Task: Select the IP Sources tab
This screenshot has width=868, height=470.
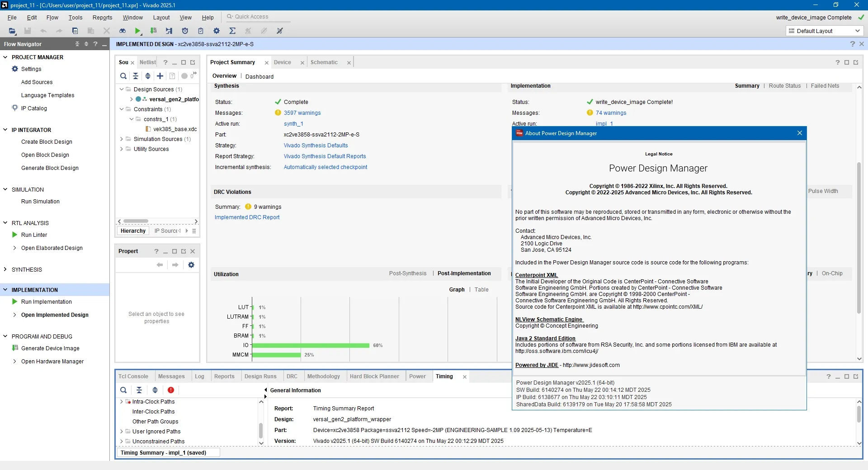Action: click(x=167, y=231)
